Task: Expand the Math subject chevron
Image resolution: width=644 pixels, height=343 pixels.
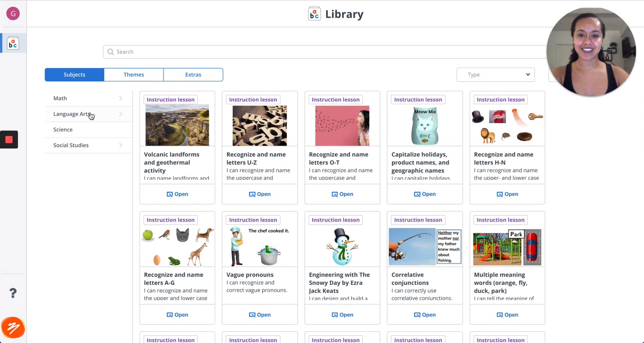Action: click(x=121, y=98)
